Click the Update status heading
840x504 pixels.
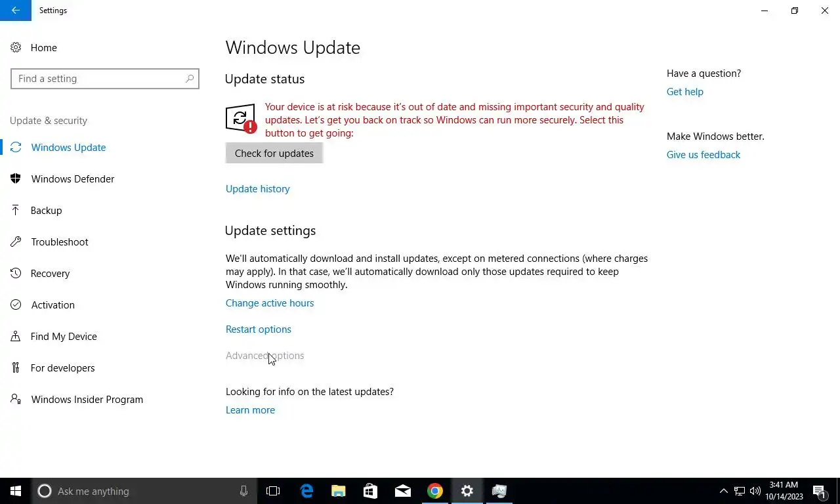pos(265,79)
